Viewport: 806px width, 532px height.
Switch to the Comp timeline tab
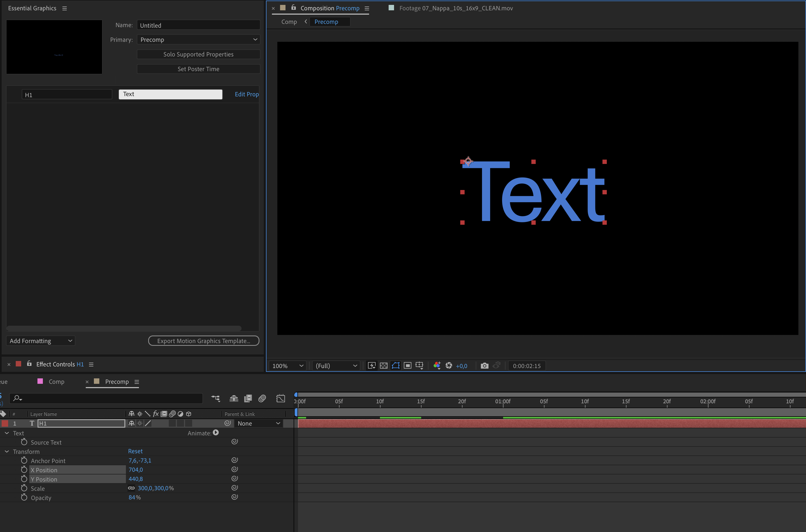click(56, 381)
